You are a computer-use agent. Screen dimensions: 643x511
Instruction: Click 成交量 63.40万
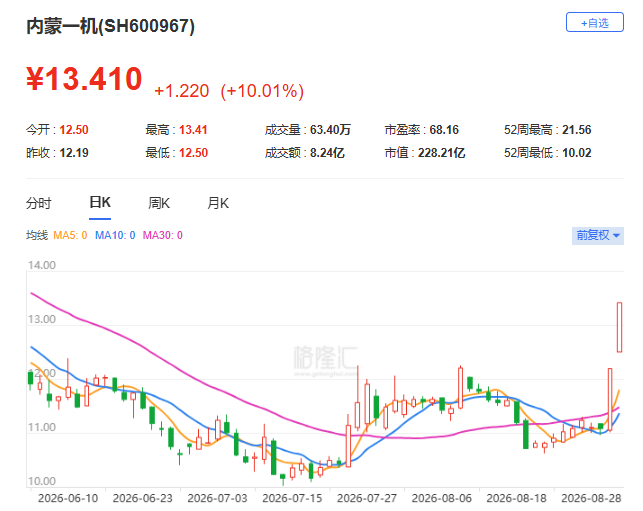coord(308,130)
